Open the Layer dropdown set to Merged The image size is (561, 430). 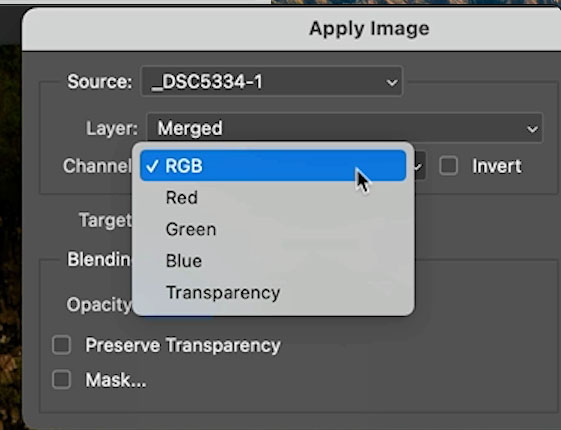point(345,128)
